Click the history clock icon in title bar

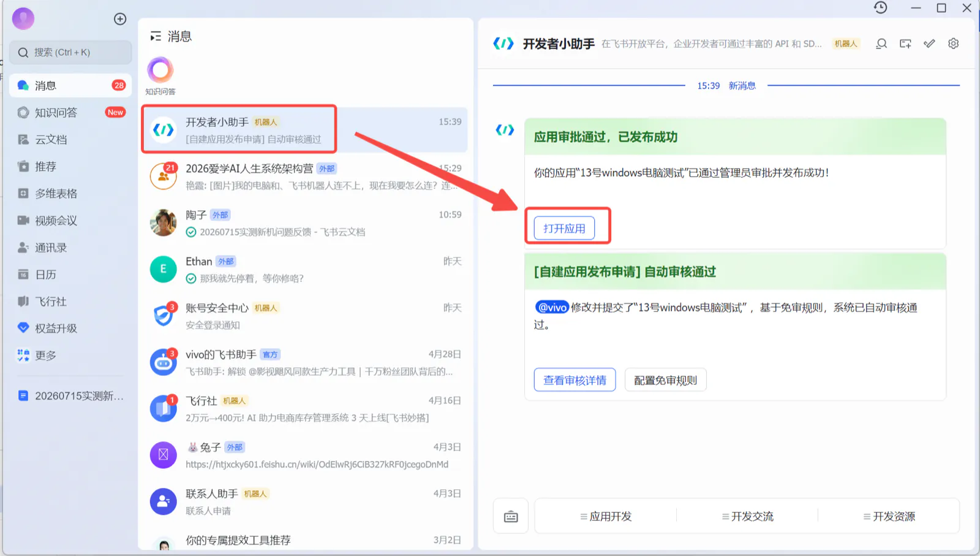881,7
